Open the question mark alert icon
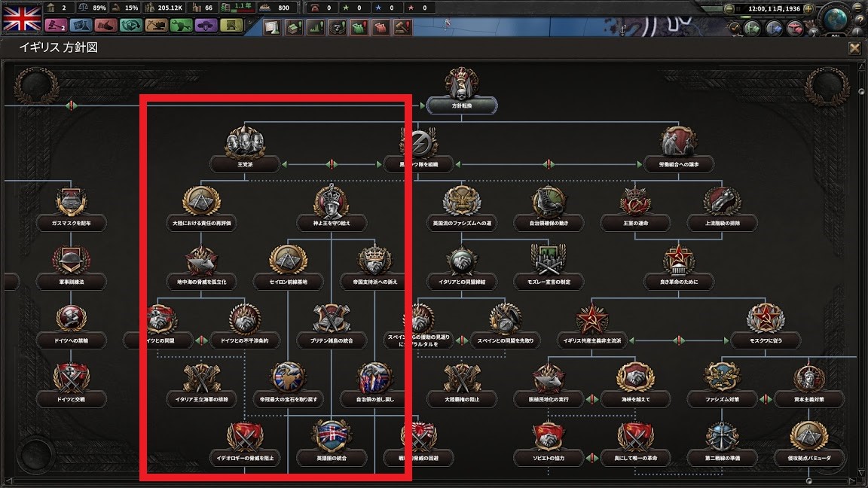 (x=337, y=27)
